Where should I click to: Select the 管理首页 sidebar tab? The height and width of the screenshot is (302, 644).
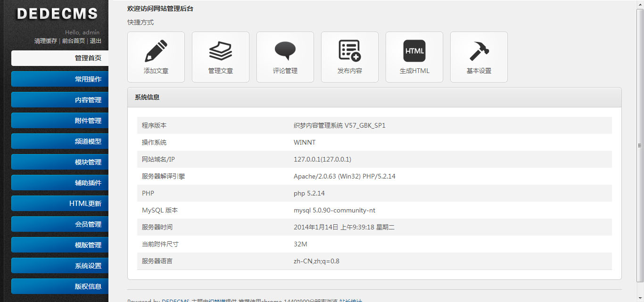pos(60,58)
